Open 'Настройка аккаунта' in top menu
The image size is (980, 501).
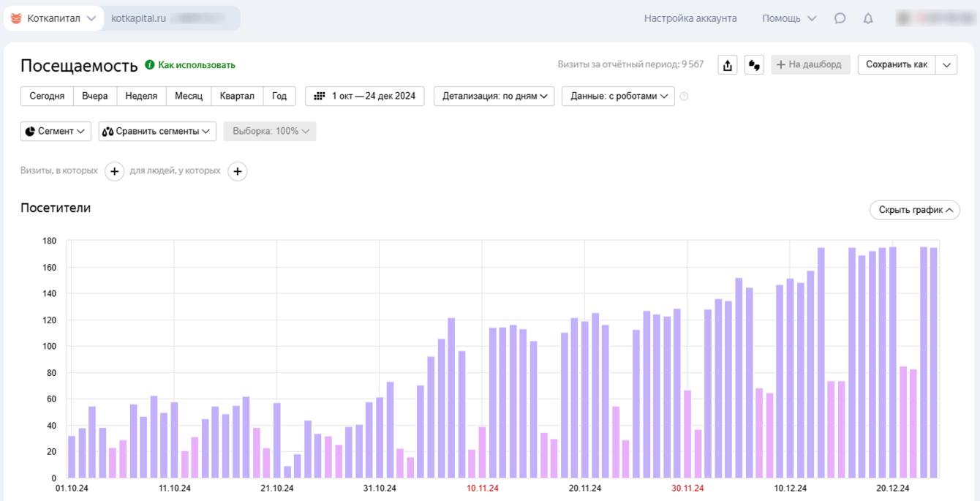(690, 18)
